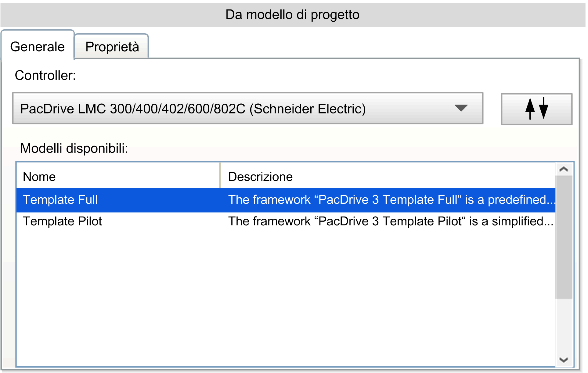Select the Template Pilot entry

(62, 221)
